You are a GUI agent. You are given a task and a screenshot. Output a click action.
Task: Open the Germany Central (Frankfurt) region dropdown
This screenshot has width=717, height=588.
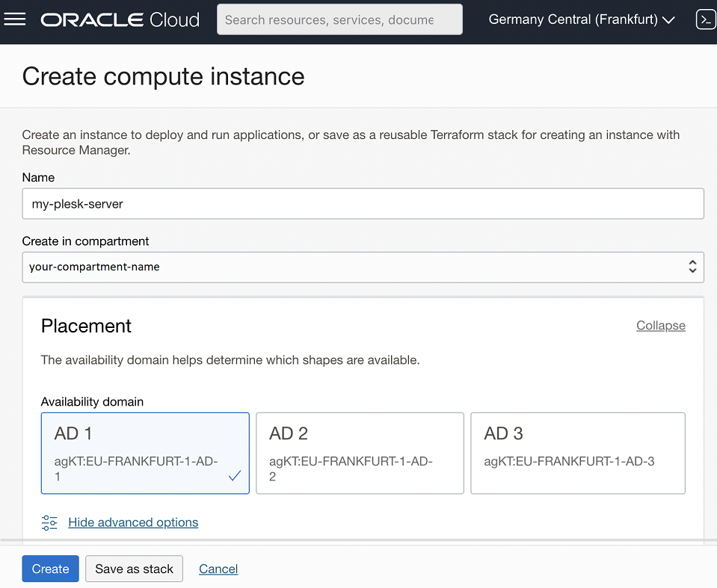(x=582, y=19)
